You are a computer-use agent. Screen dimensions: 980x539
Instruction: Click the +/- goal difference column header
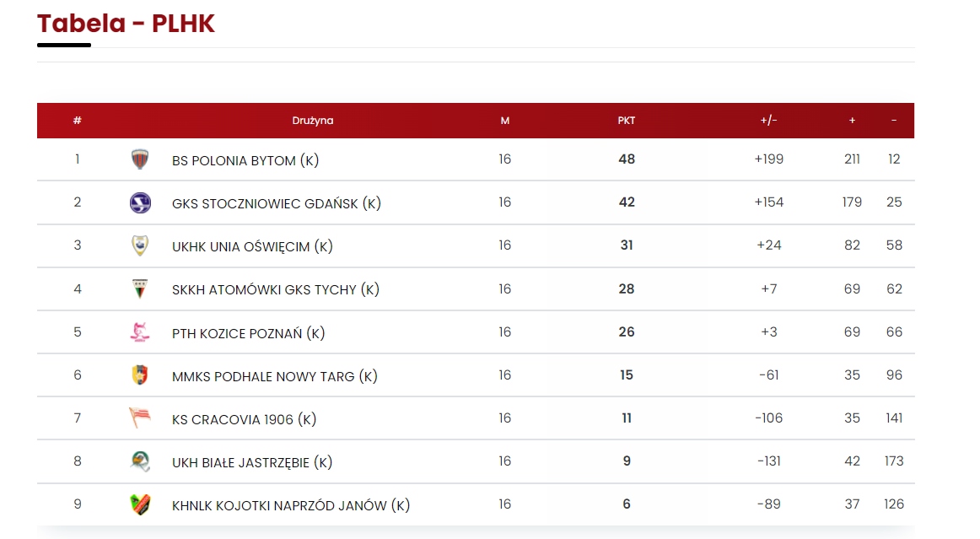[768, 121]
